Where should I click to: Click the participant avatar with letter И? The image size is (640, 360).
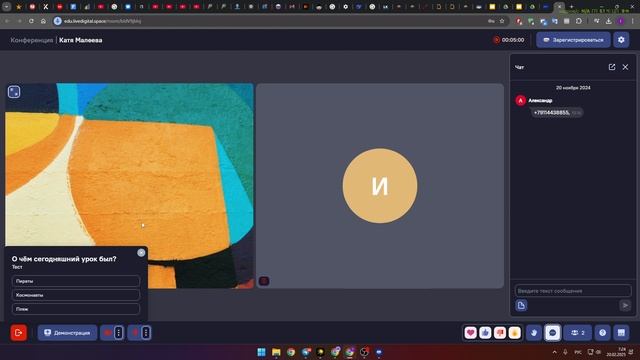tap(380, 186)
